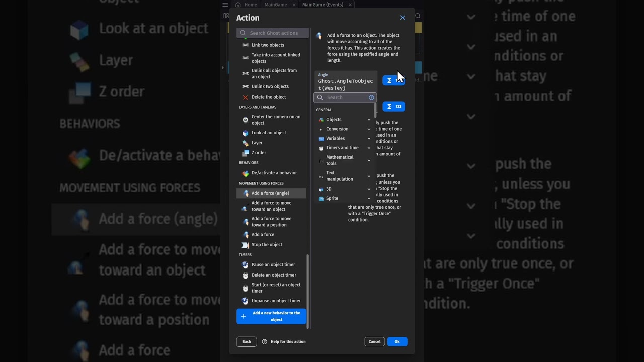Select the Link two objects action
This screenshot has width=644, height=362.
(x=271, y=45)
